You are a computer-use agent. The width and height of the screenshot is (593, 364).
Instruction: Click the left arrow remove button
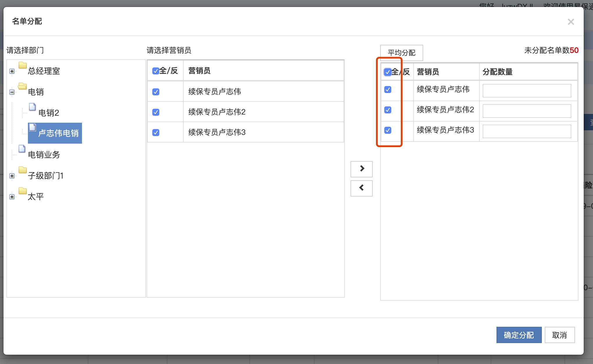(x=361, y=188)
